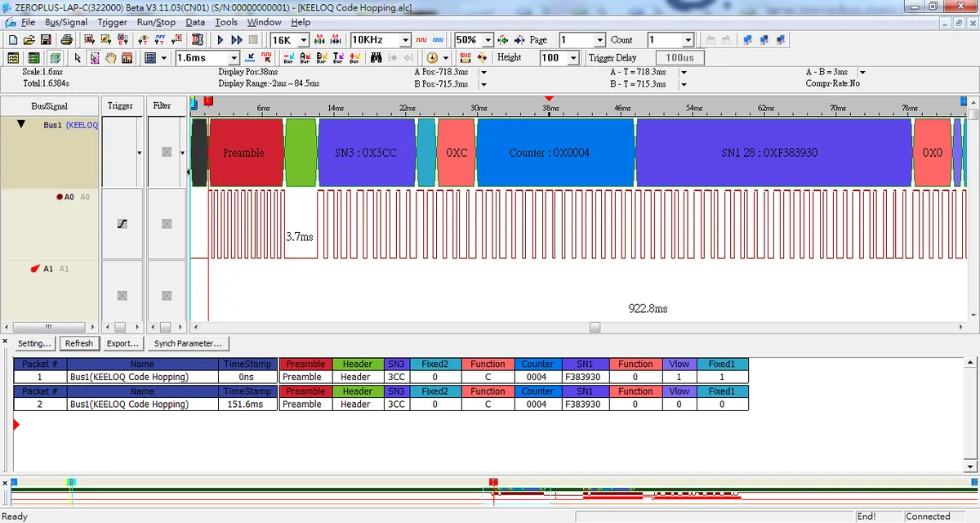The height and width of the screenshot is (523, 980).
Task: Click the Export... button
Action: pos(122,343)
